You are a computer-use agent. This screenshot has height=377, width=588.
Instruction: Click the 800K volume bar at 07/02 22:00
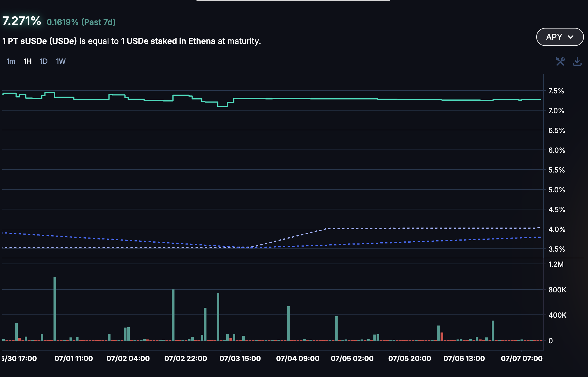point(173,315)
